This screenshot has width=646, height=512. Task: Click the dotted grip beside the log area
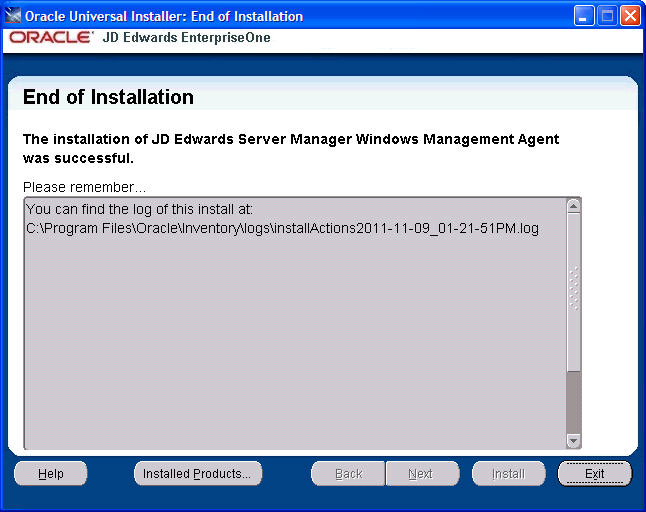(573, 288)
